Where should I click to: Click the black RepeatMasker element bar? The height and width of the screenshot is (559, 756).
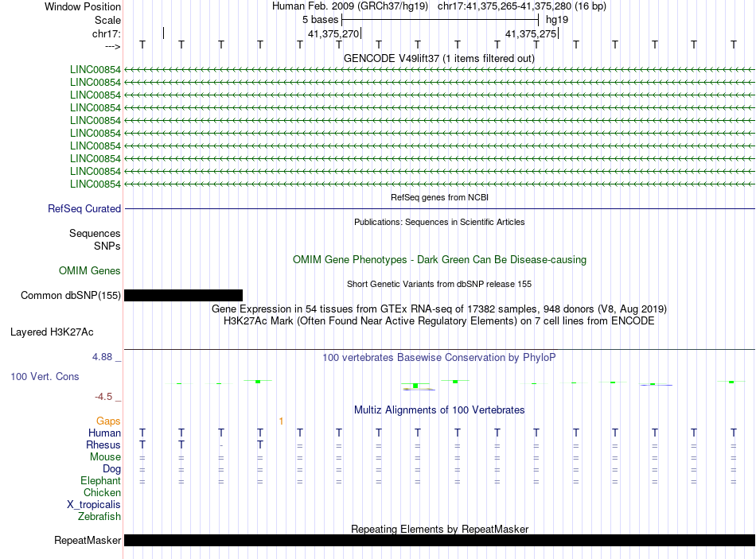[439, 540]
